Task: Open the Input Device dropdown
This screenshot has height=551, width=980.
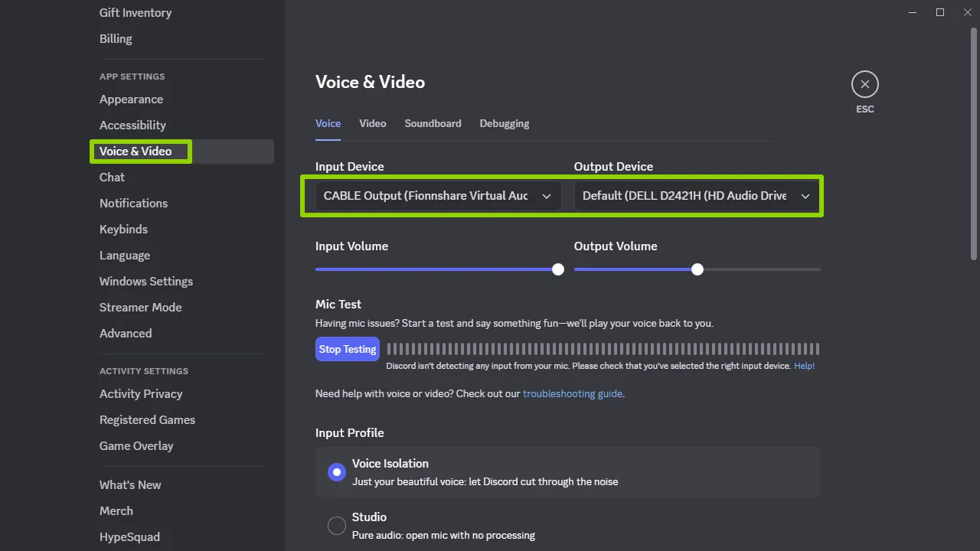Action: click(426, 196)
